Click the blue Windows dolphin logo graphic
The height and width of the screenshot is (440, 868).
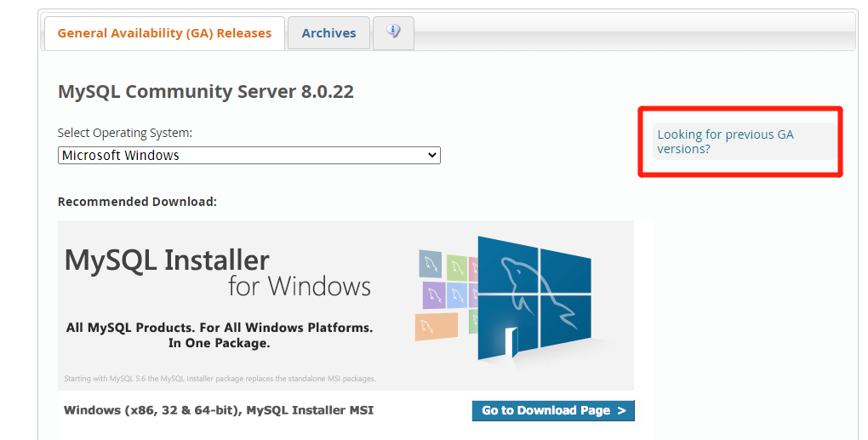click(534, 299)
